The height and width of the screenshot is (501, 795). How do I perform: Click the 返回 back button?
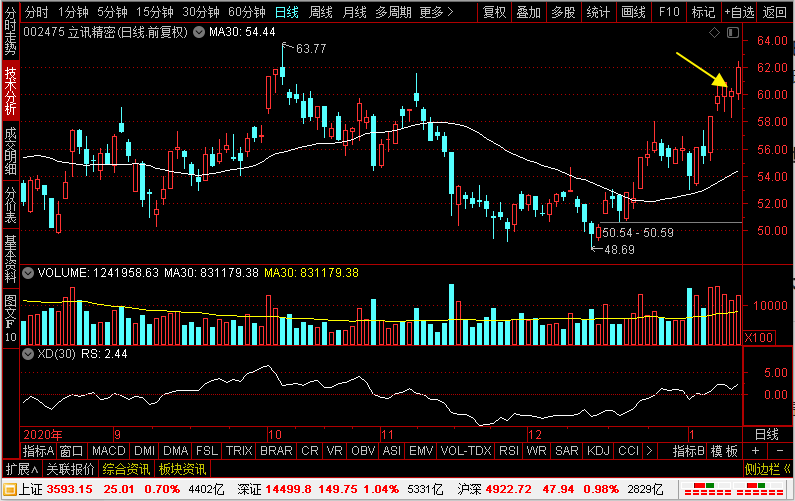click(775, 12)
